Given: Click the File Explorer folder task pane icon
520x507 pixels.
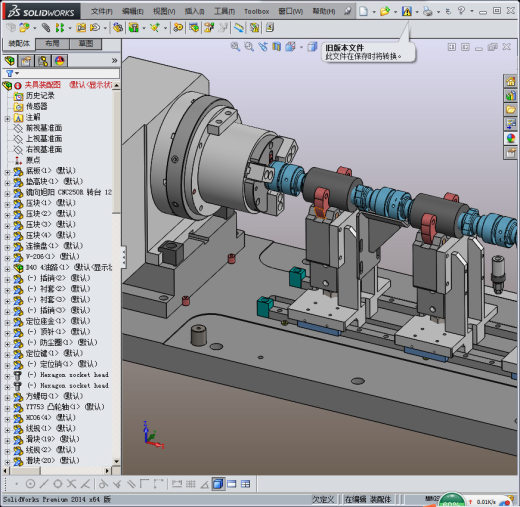Looking at the screenshot, I should 510,110.
